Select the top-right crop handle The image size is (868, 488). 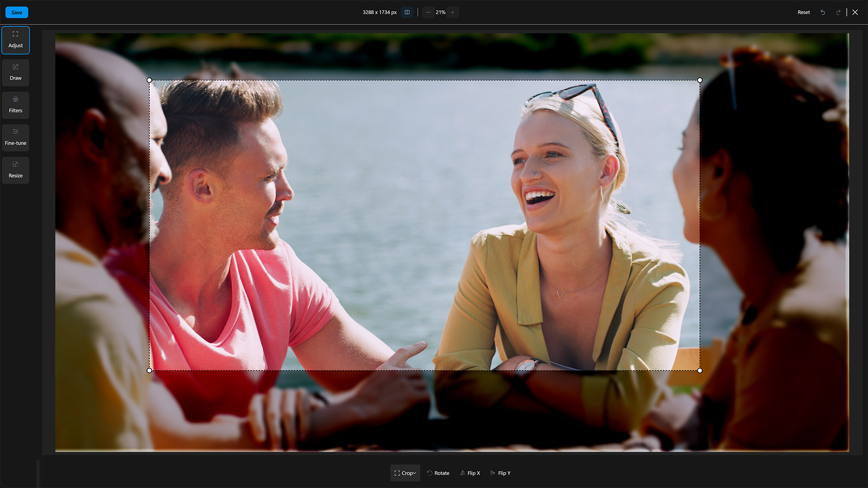pyautogui.click(x=700, y=80)
